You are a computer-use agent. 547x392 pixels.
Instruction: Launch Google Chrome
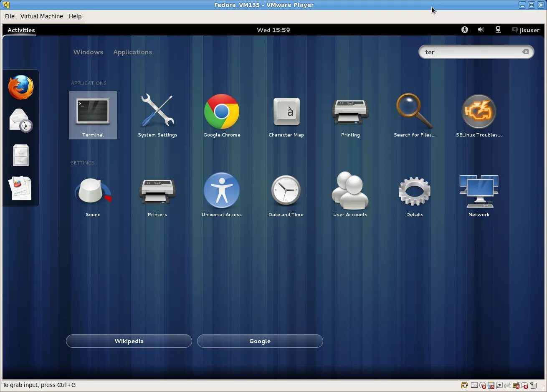coord(222,115)
